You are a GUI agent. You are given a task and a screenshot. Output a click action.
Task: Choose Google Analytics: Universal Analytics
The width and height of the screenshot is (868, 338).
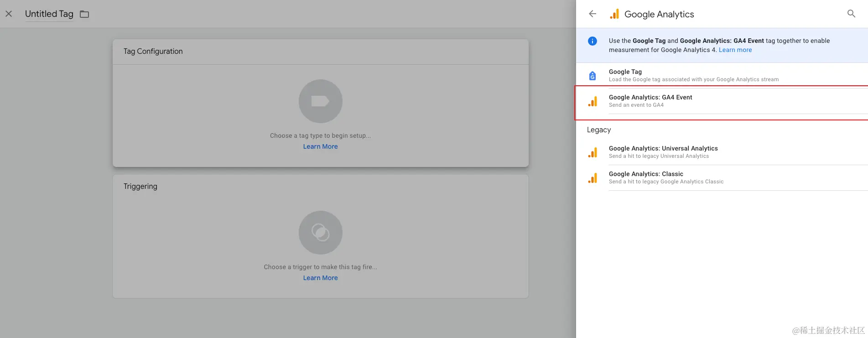tap(722, 152)
